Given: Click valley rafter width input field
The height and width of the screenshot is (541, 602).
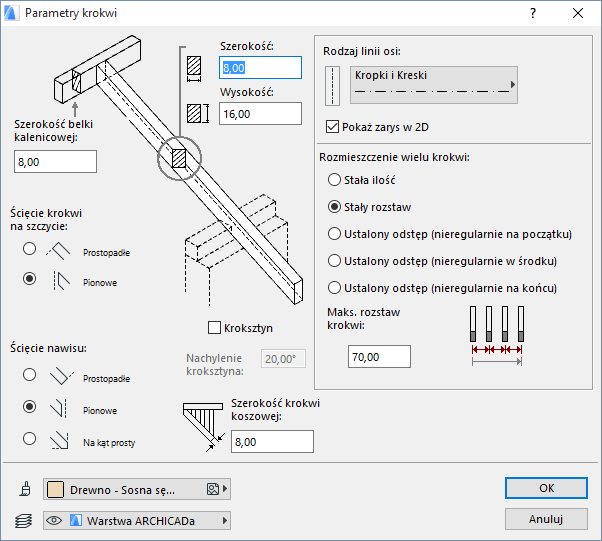Looking at the screenshot, I should click(x=272, y=442).
